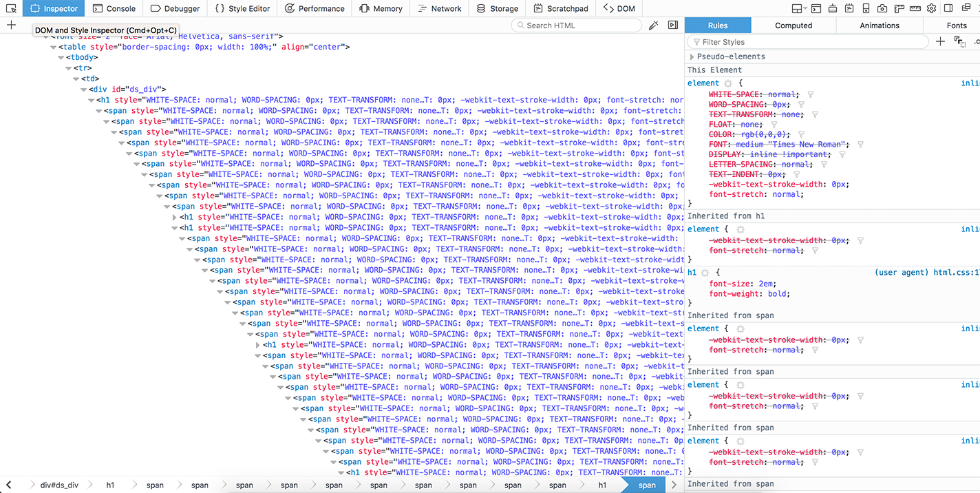
Task: Click filter icon beside WHITE-SPACE property
Action: click(810, 95)
